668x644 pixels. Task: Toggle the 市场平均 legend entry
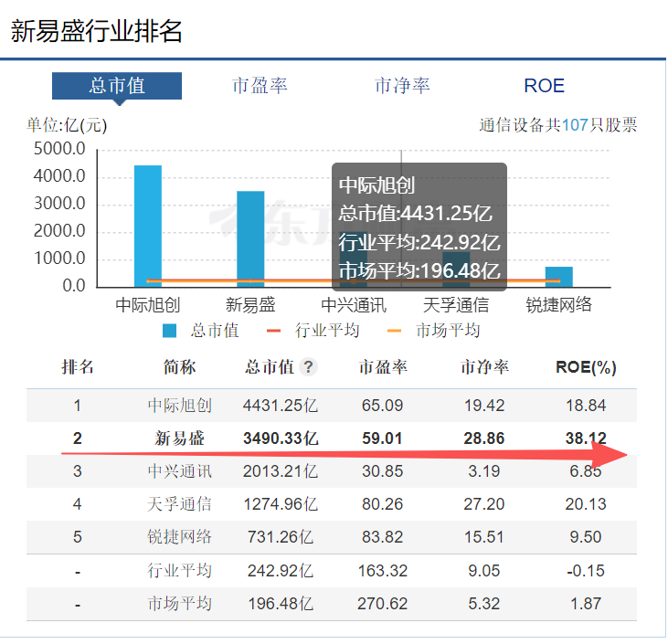434,331
